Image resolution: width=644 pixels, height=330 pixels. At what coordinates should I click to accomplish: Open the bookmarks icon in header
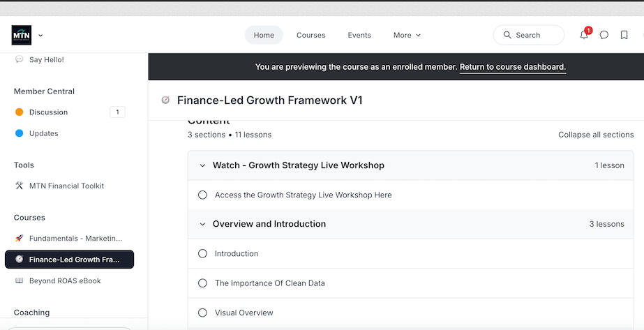point(624,35)
